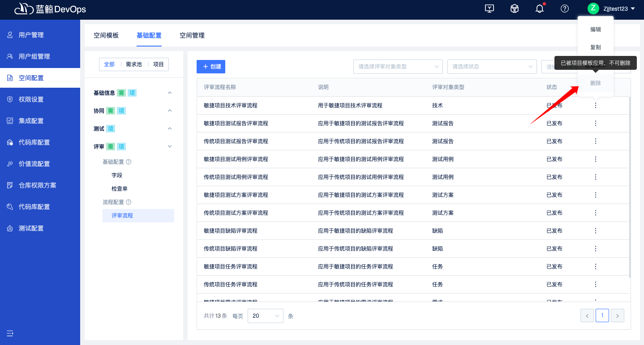The image size is (644, 345).
Task: Open the more menu for 传统项目测试用例评审流程
Action: (596, 177)
